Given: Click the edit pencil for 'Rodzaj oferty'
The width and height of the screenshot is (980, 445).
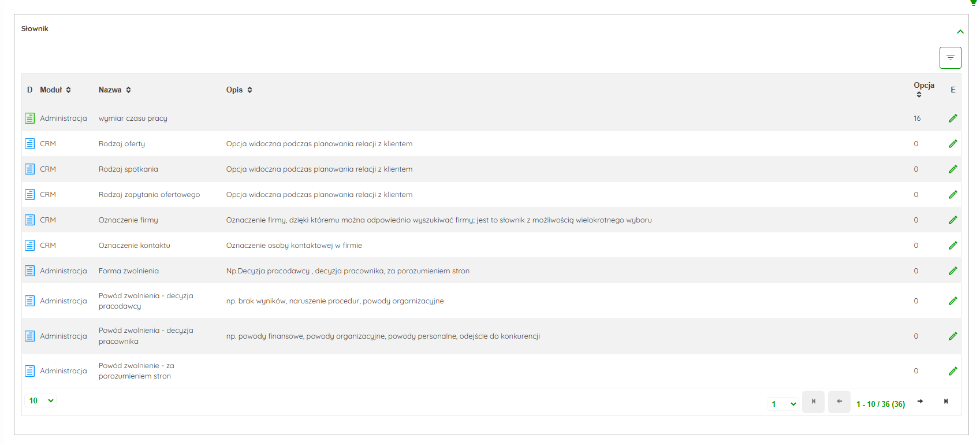Looking at the screenshot, I should click(953, 144).
